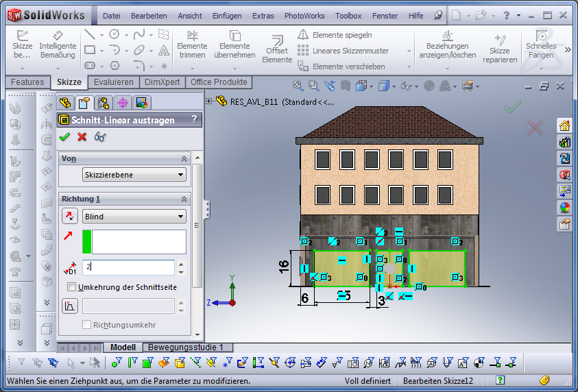
Task: Click the Intelligente Bemaßung tool
Action: tap(58, 45)
